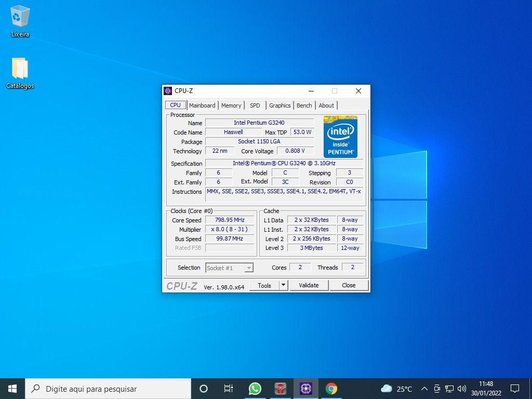
Task: Click the Core Speed value '798.95 MHz'
Action: [x=230, y=220]
